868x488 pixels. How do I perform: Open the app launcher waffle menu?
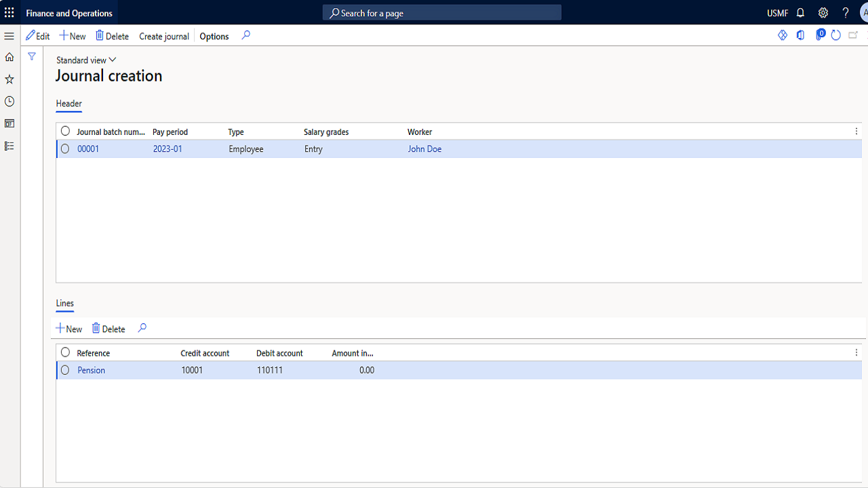click(9, 13)
